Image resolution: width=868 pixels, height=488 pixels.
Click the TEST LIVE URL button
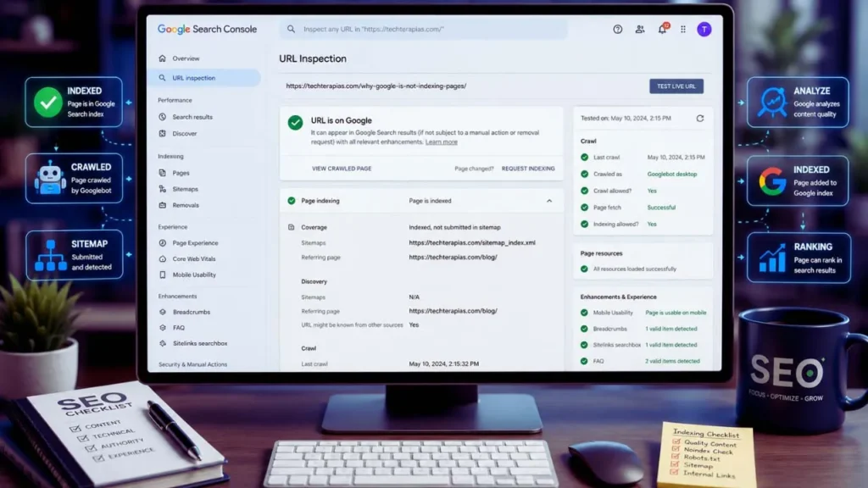point(676,86)
